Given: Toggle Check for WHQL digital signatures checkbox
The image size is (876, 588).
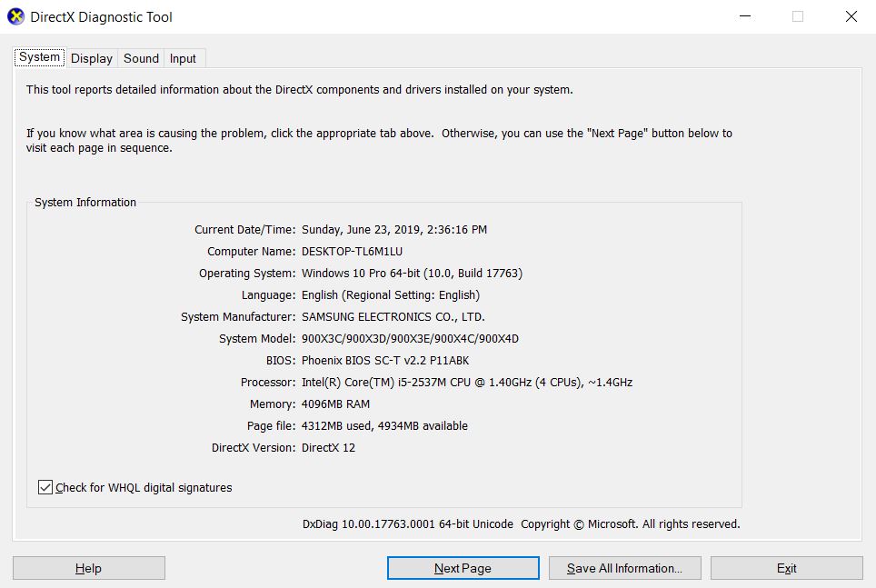Looking at the screenshot, I should 45,487.
